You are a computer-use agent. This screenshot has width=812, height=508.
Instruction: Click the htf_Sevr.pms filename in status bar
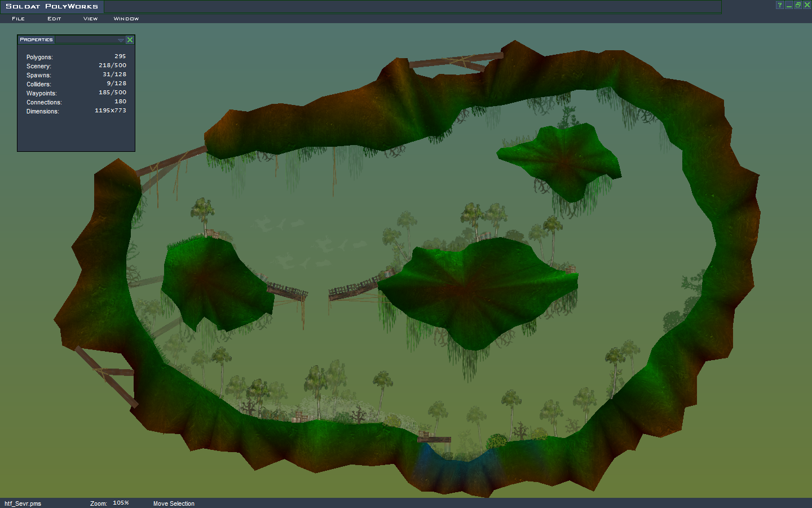click(23, 503)
